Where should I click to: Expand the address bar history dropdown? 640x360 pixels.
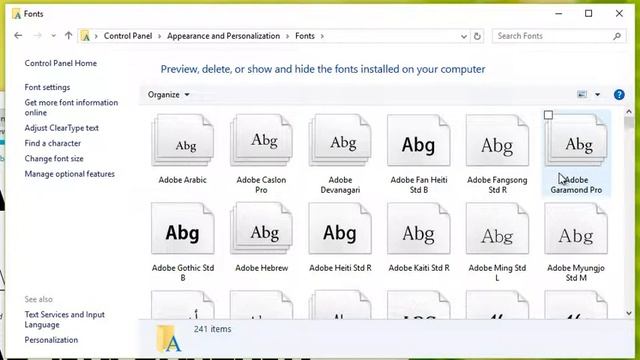[x=463, y=36]
